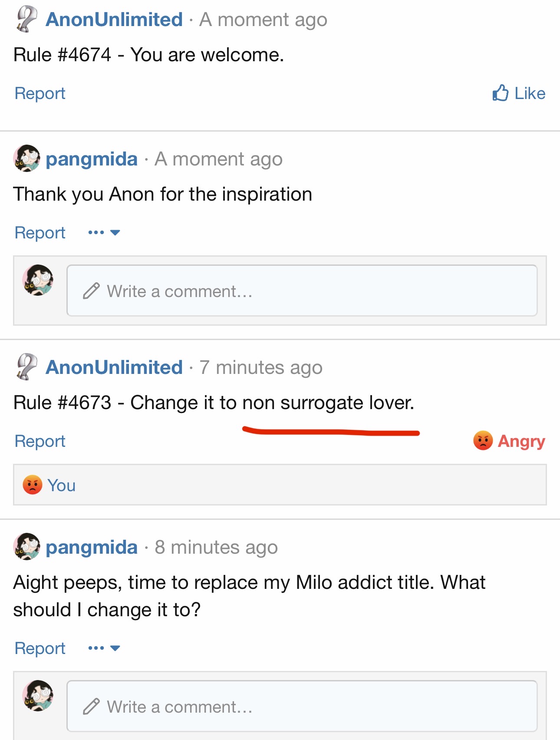Open the AnonUnlimited profile link on the 7 minutes ago comment

coord(114,367)
